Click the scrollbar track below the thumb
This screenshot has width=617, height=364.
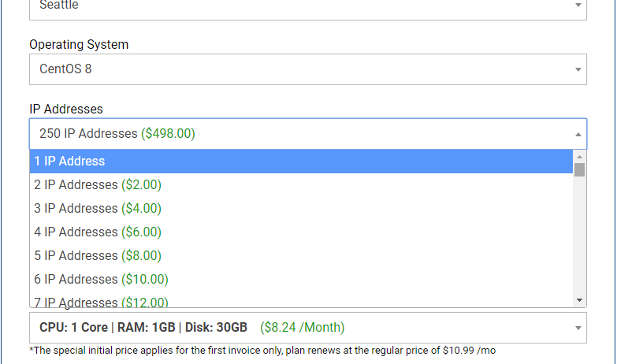(579, 236)
